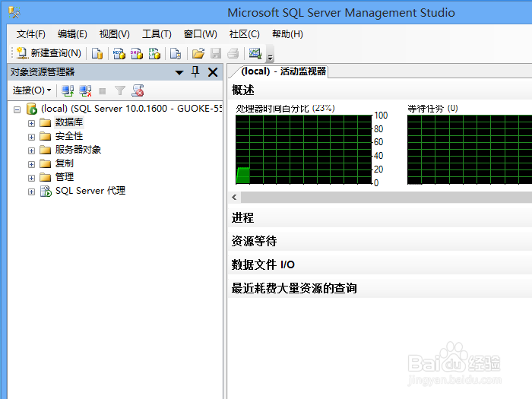Click the Refresh script icon in Object Explorer
Screen dimensions: 532x399
tap(138, 90)
